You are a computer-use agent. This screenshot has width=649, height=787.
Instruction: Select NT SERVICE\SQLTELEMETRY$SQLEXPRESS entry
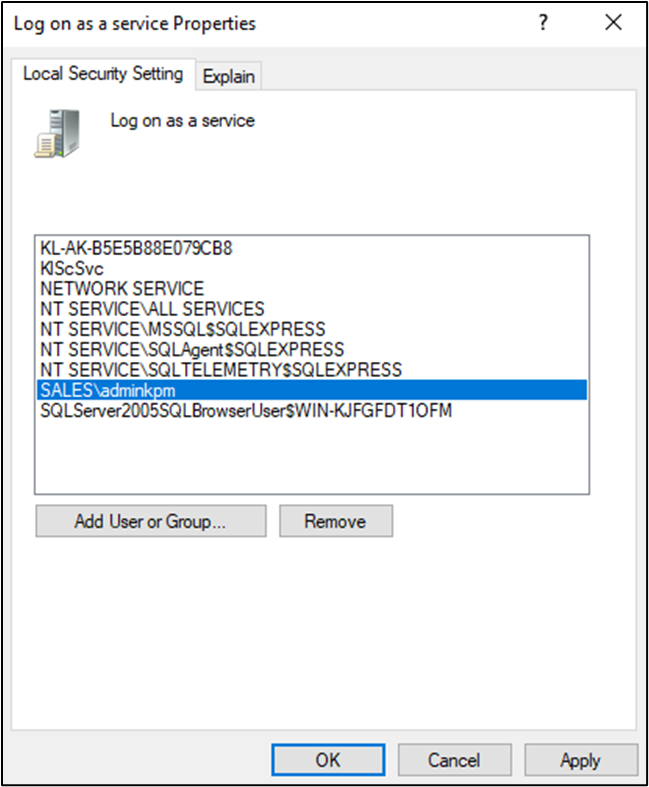221,370
